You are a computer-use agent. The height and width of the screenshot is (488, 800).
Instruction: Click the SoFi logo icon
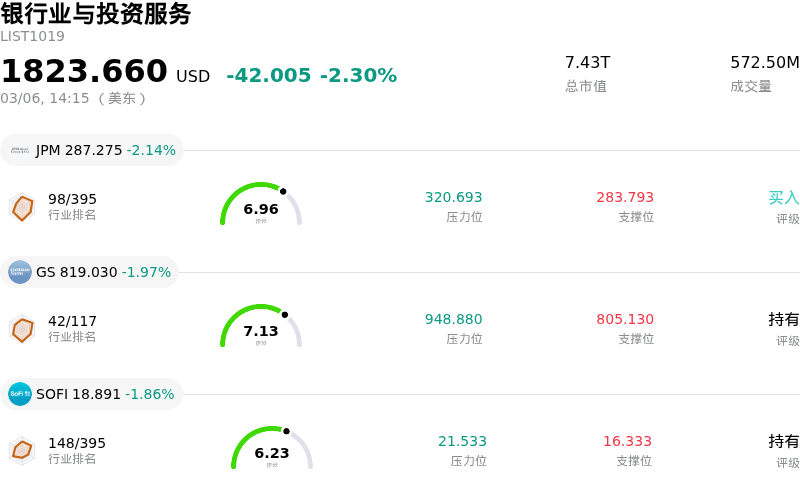point(20,394)
